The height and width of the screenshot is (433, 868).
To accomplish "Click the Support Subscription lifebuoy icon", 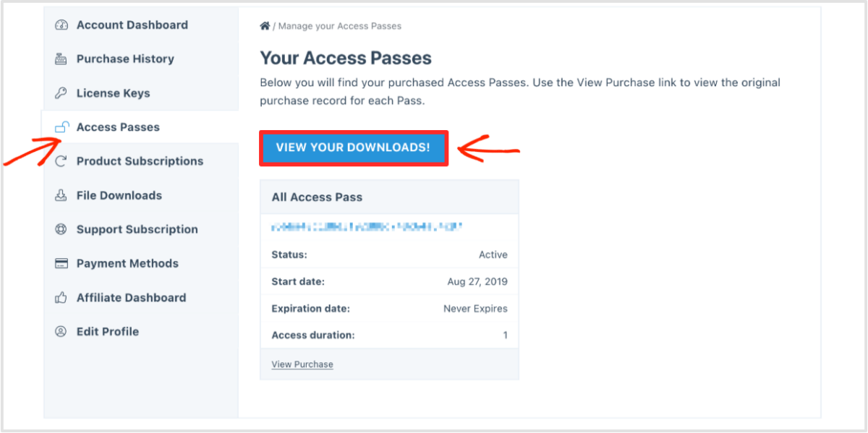I will [x=61, y=229].
